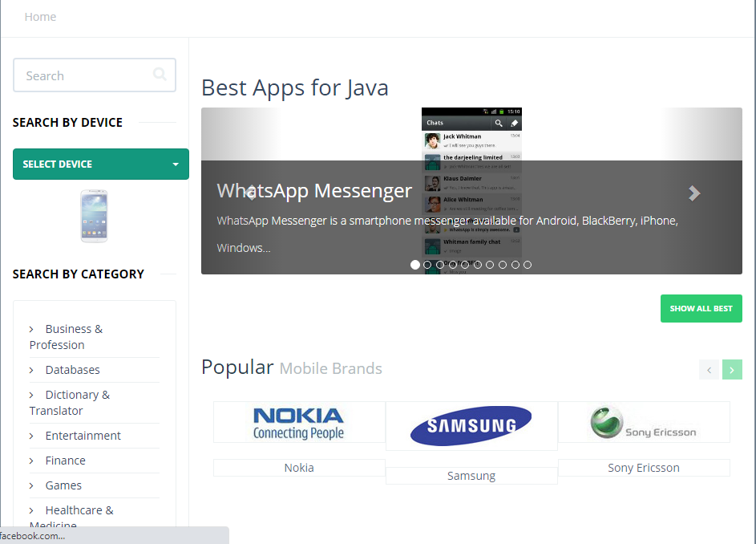Click the WhatsApp Messenger description text
Viewport: 756px width, 544px height.
click(447, 234)
